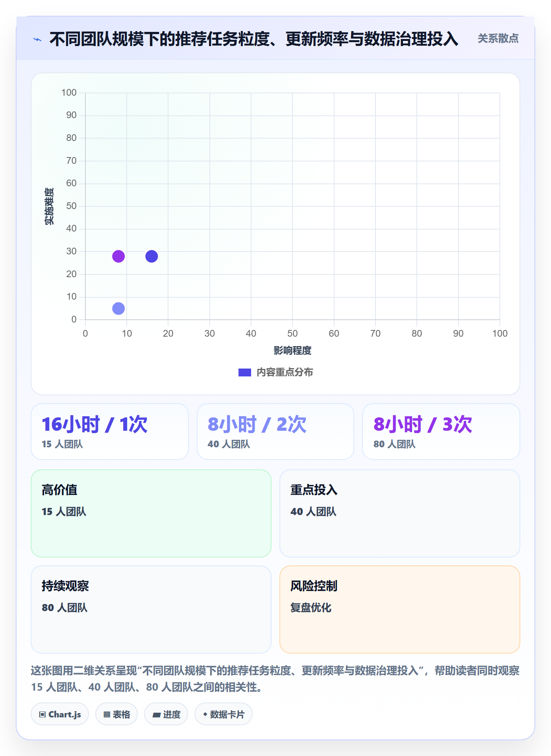
Task: Click the 40 人团队 text in 重点投入 card
Action: click(x=313, y=511)
